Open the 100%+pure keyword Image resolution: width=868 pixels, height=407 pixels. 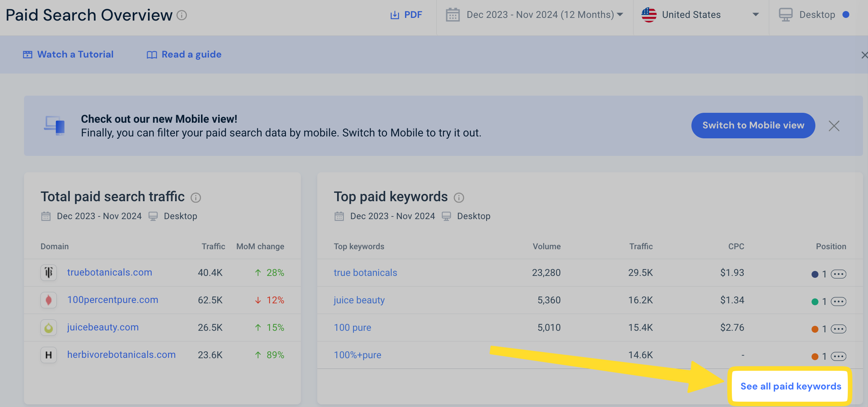[x=357, y=355]
